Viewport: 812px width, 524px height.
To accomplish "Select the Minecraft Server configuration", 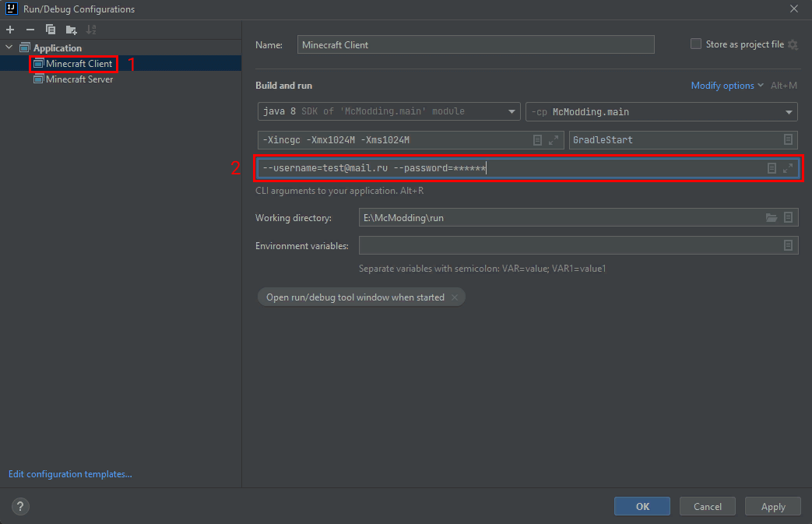I will (79, 79).
